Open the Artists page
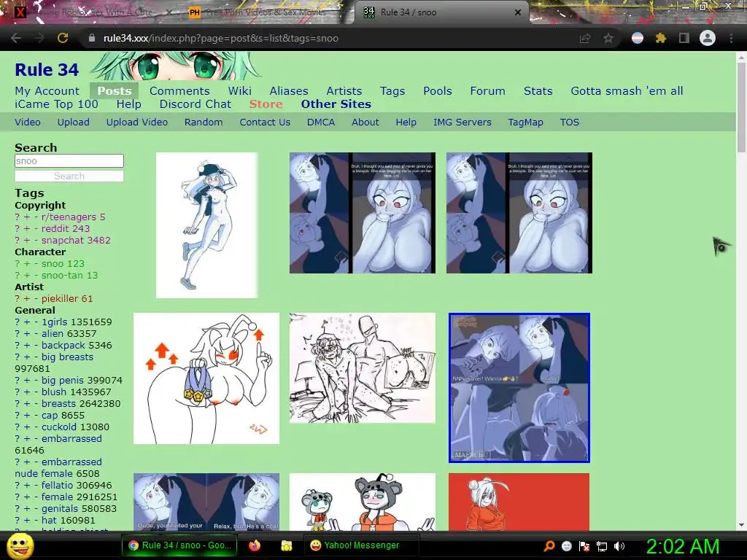 click(344, 91)
